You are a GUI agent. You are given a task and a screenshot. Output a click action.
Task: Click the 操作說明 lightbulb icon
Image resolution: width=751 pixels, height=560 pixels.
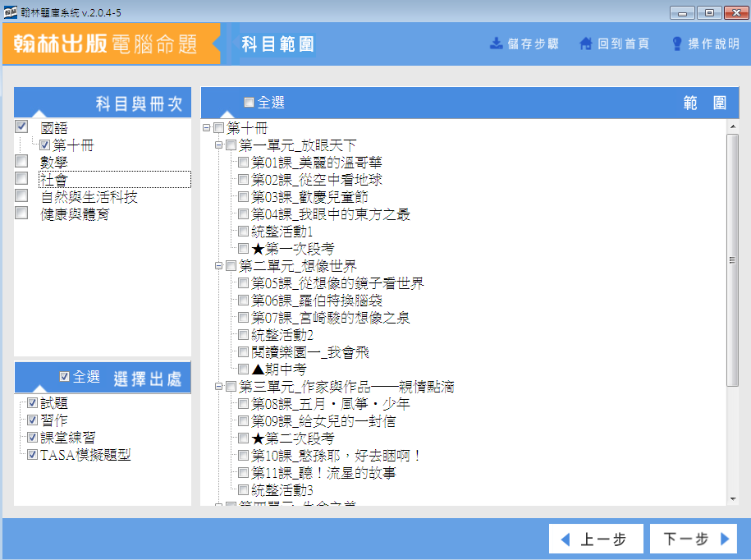[677, 44]
